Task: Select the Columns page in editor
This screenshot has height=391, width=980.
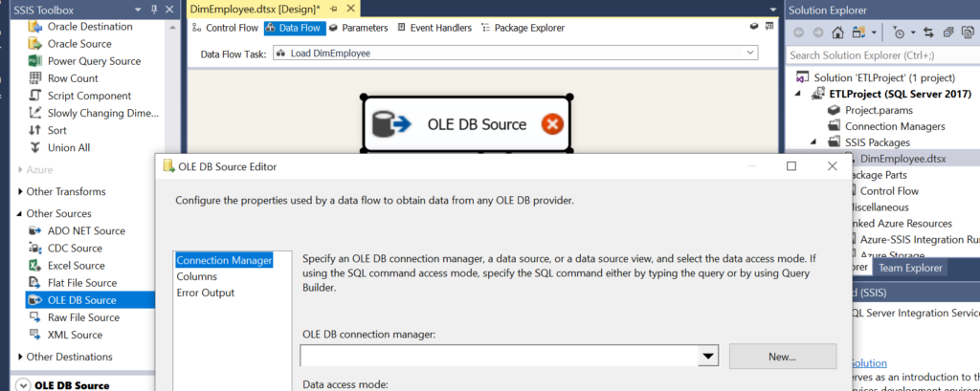Action: (197, 276)
